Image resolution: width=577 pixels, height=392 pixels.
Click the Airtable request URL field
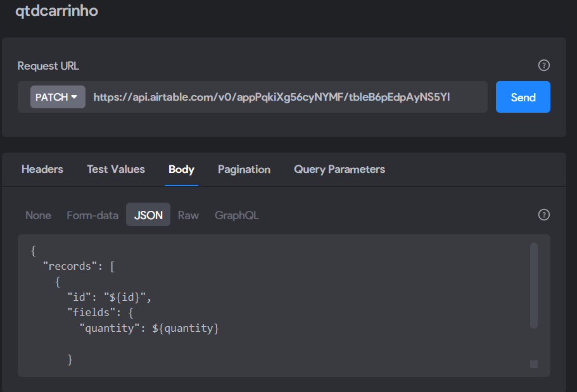(x=272, y=97)
